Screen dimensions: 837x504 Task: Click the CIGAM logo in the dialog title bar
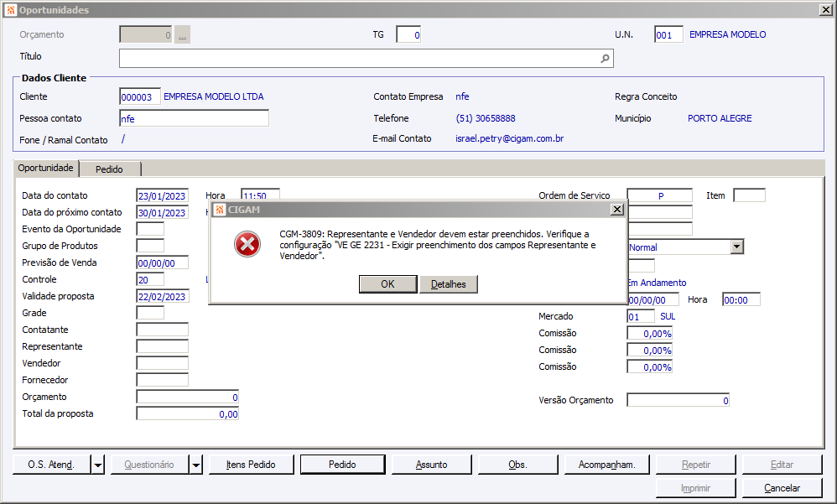220,210
